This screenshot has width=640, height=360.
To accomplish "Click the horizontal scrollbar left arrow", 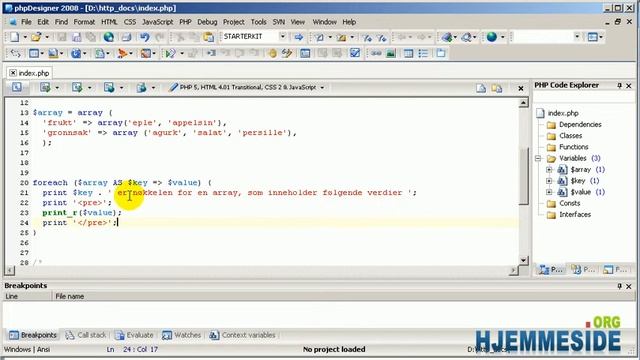I will [10, 270].
